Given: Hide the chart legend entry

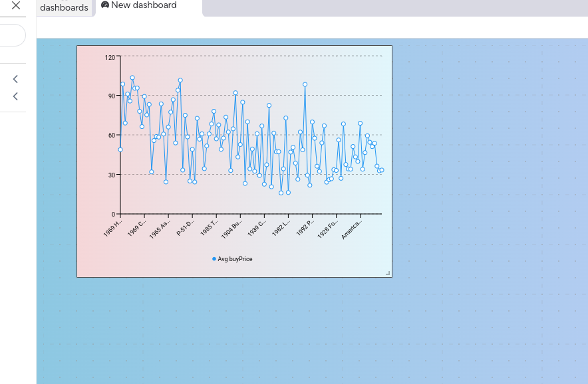Looking at the screenshot, I should point(233,259).
